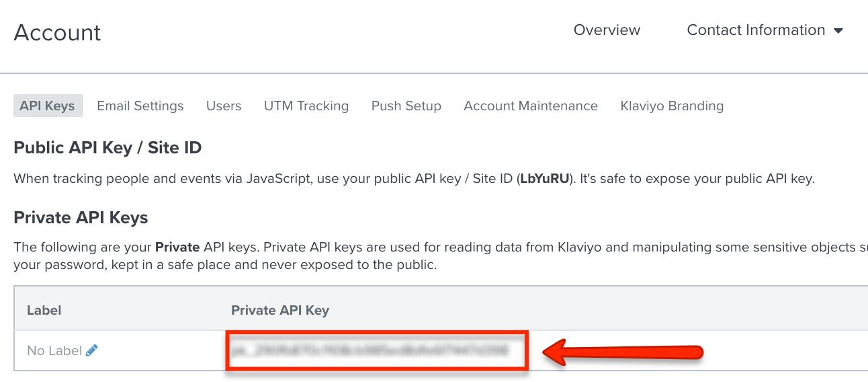Click the Public API Key / Site ID heading
This screenshot has width=868, height=382.
pyautogui.click(x=107, y=147)
